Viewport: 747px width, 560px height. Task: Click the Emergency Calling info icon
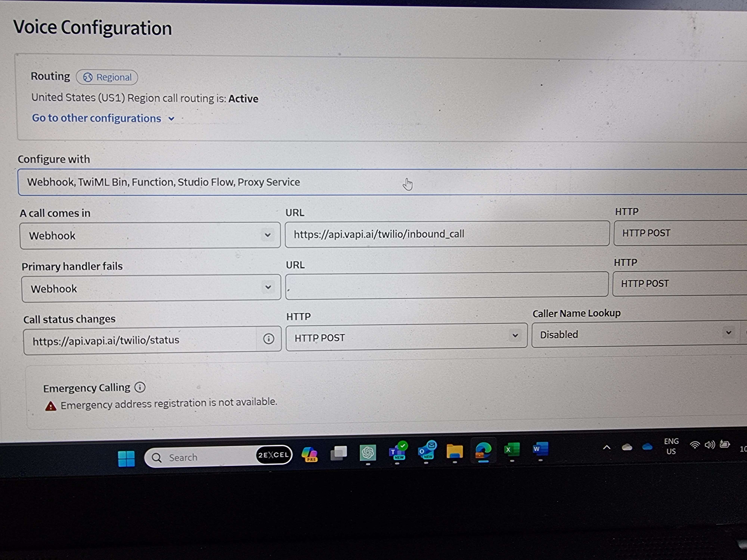point(140,387)
